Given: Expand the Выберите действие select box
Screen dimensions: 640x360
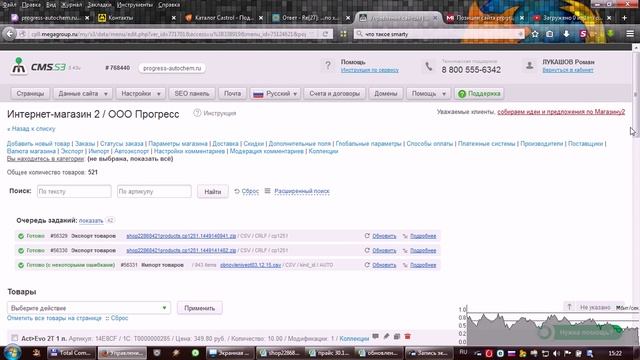Looking at the screenshot, I should pyautogui.click(x=89, y=308).
